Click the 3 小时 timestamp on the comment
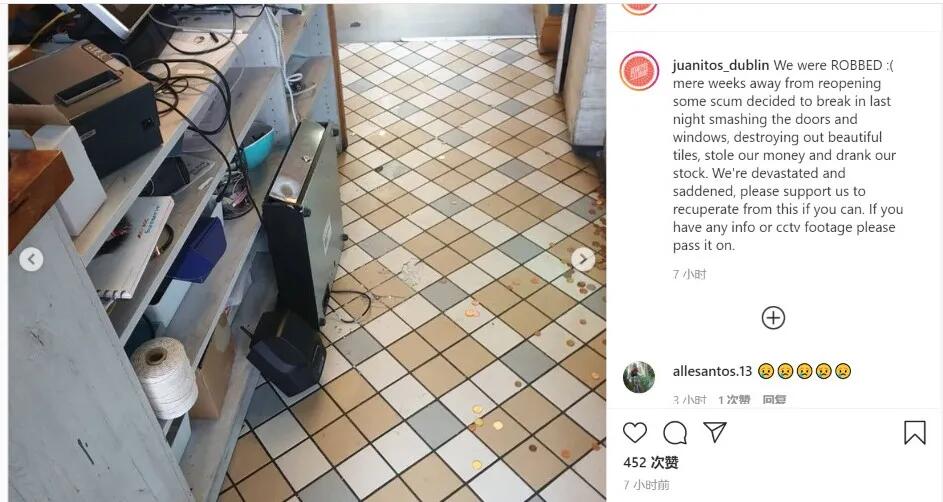Viewport: 943px width, 502px height. pyautogui.click(x=689, y=400)
